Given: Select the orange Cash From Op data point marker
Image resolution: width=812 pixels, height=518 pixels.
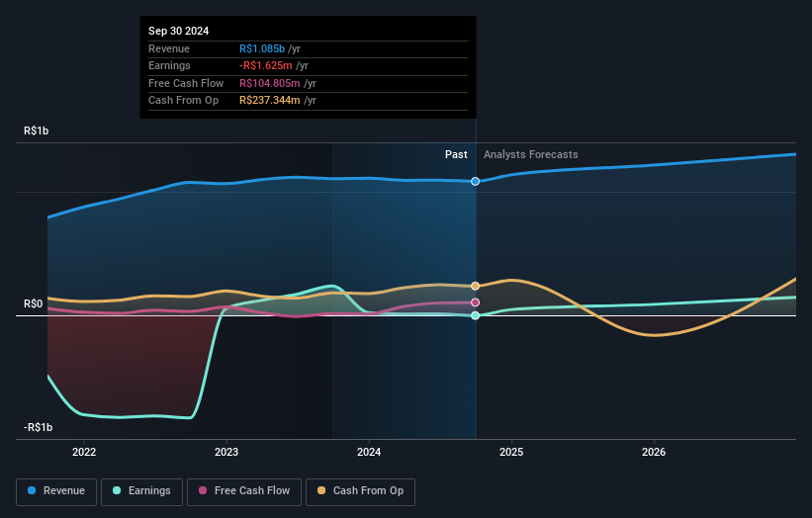Looking at the screenshot, I should (475, 286).
